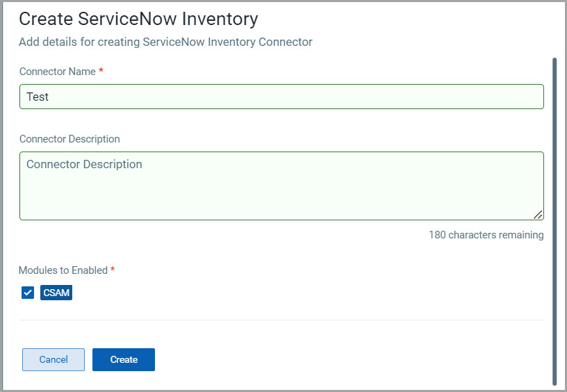
Task: Click the "180 characters remaining" counter
Action: 486,235
